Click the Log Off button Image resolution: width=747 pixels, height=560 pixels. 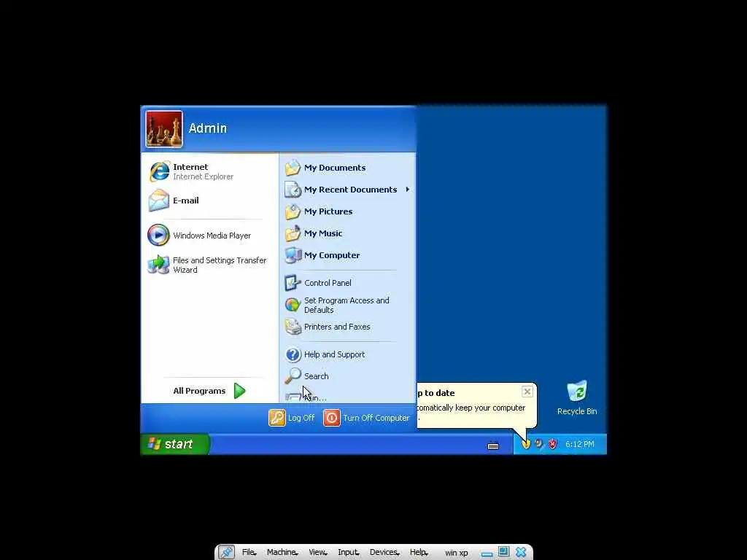click(292, 418)
